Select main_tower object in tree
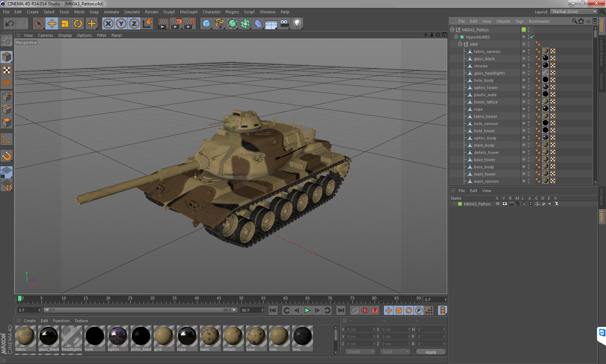The height and width of the screenshot is (364, 606). tap(484, 174)
